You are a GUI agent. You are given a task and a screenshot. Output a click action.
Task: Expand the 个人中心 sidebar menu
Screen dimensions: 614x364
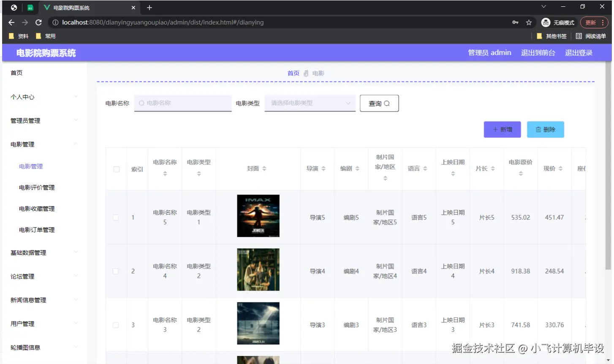coord(44,97)
